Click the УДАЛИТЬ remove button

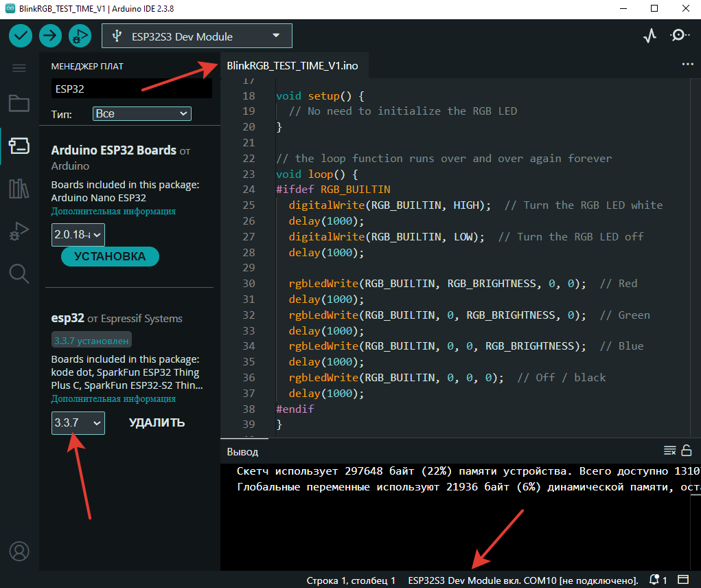click(x=157, y=422)
